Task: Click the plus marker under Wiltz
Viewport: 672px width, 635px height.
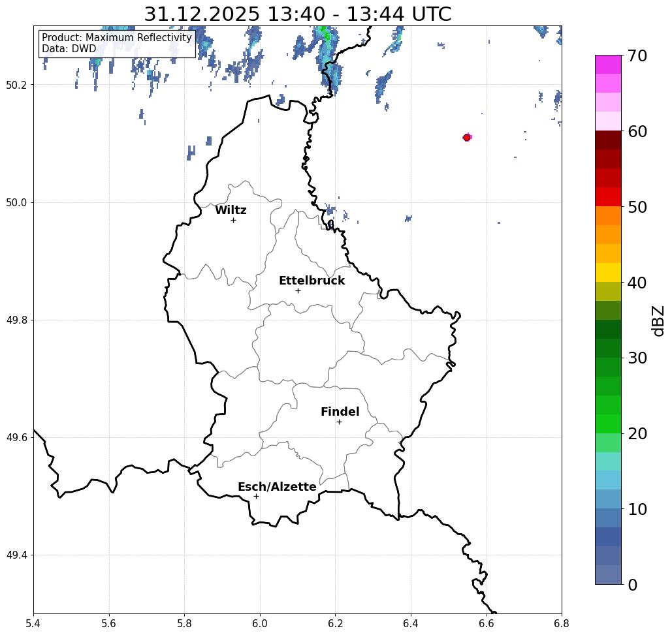Action: pyautogui.click(x=233, y=221)
